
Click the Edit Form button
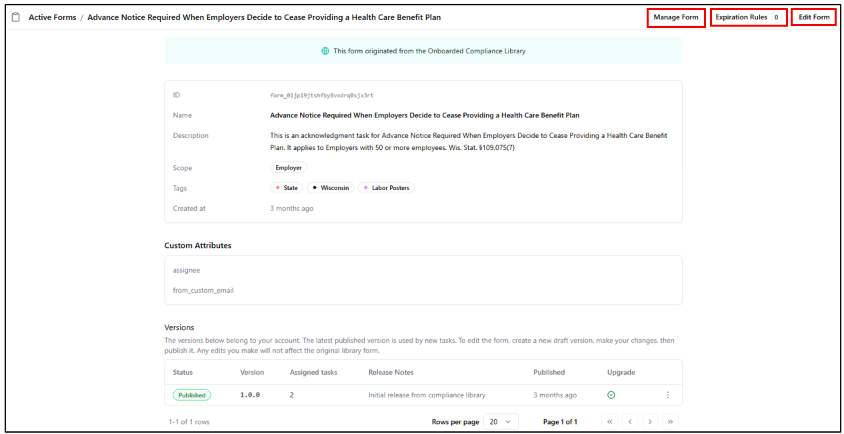click(x=813, y=18)
